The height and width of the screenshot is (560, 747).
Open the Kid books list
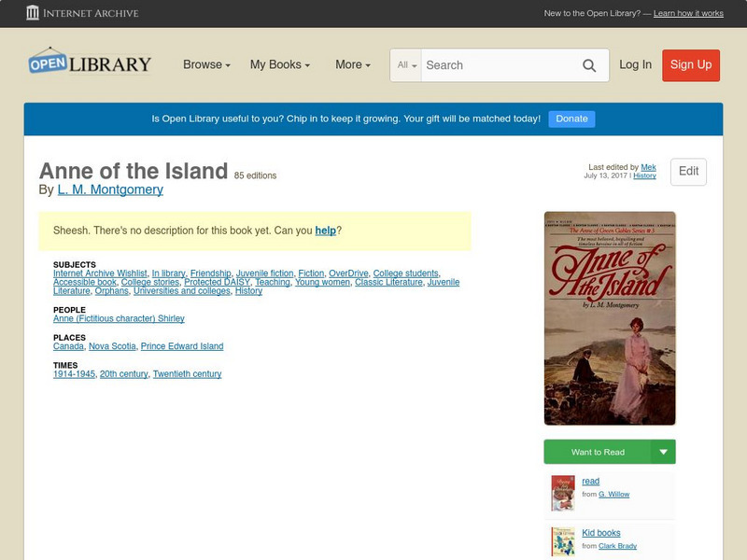click(601, 533)
